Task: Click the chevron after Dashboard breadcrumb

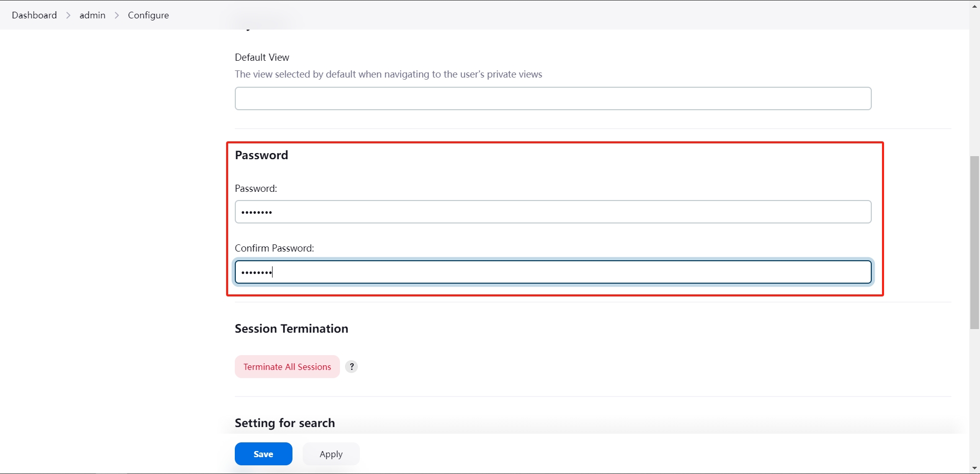Action: pos(68,15)
